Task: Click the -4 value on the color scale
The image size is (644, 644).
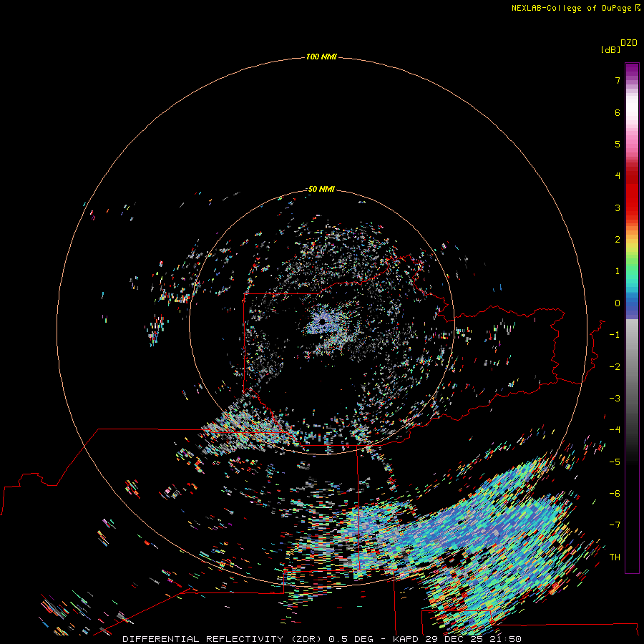Action: (615, 430)
